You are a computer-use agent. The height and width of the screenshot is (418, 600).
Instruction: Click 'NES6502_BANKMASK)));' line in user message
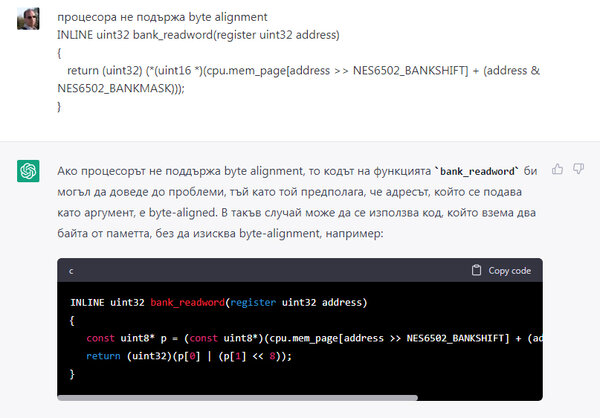tap(121, 88)
